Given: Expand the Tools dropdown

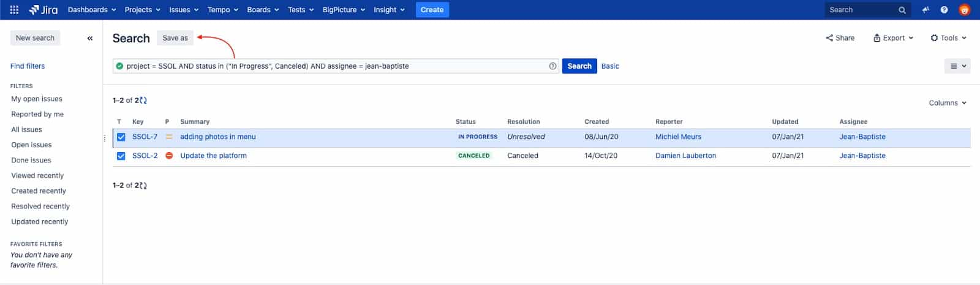Looking at the screenshot, I should pyautogui.click(x=948, y=38).
